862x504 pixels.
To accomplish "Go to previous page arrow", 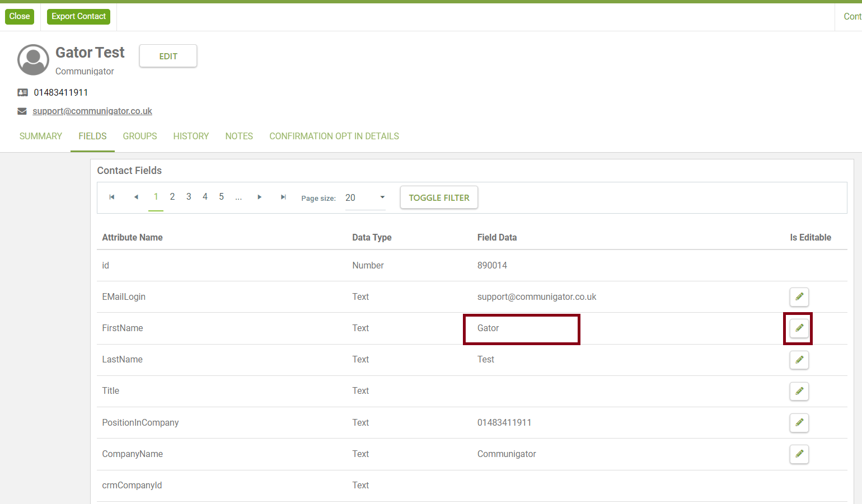I will point(136,197).
